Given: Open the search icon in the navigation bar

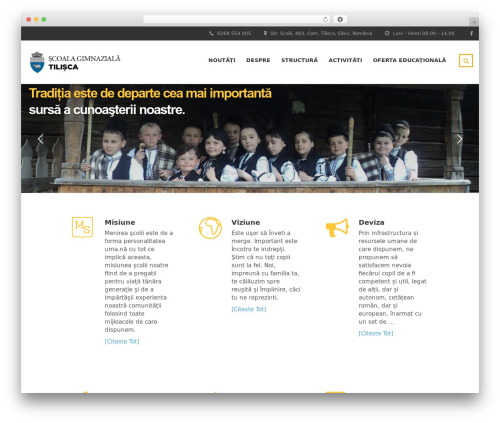Looking at the screenshot, I should [x=466, y=61].
